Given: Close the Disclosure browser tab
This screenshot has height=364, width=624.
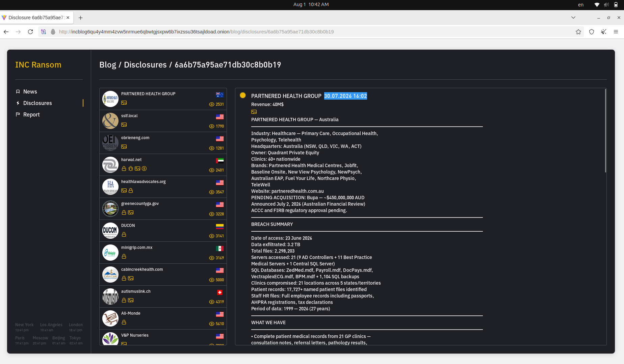Looking at the screenshot, I should tap(68, 18).
